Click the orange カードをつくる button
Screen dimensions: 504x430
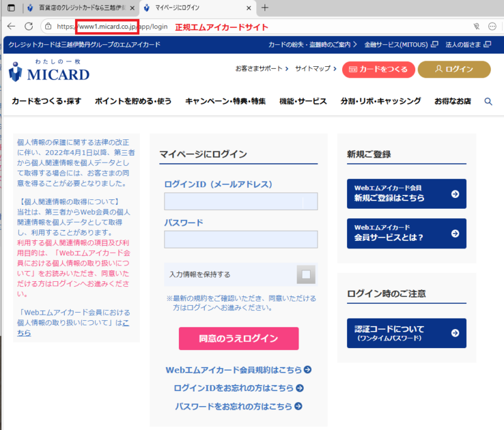378,69
